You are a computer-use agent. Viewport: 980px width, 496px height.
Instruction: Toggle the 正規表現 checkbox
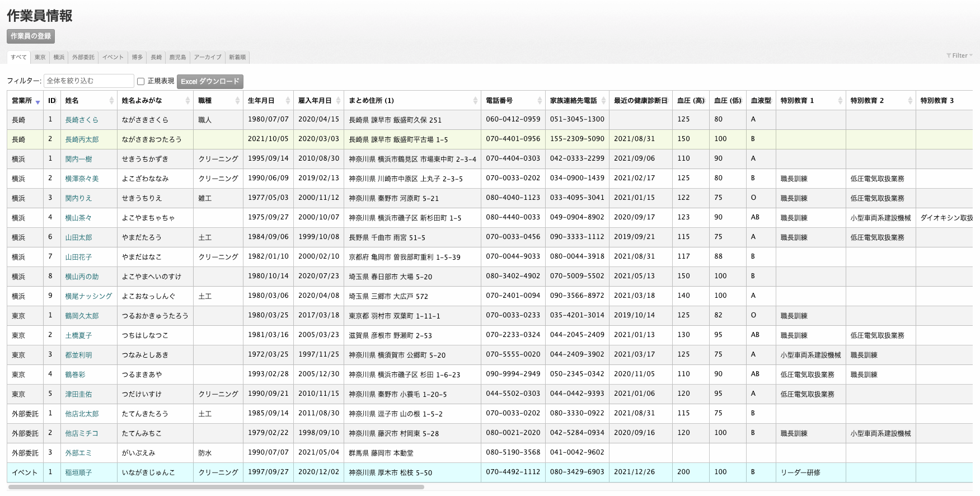coord(141,81)
